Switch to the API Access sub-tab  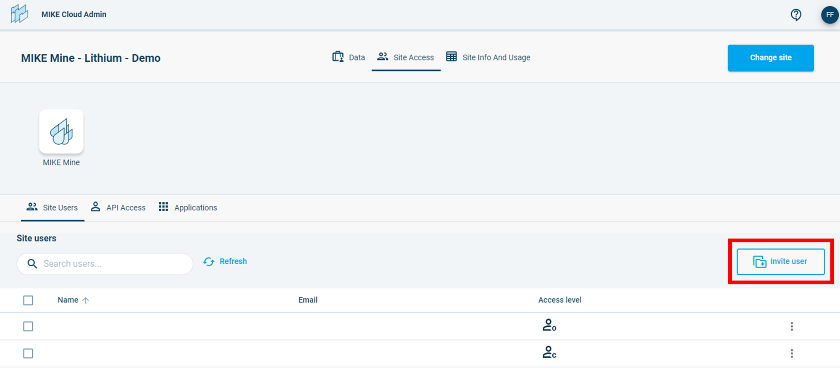click(x=118, y=208)
